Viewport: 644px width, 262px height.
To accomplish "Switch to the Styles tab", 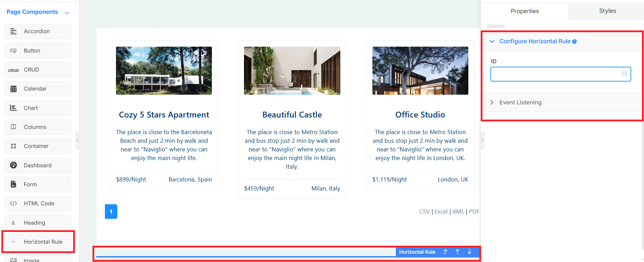I will [x=607, y=11].
